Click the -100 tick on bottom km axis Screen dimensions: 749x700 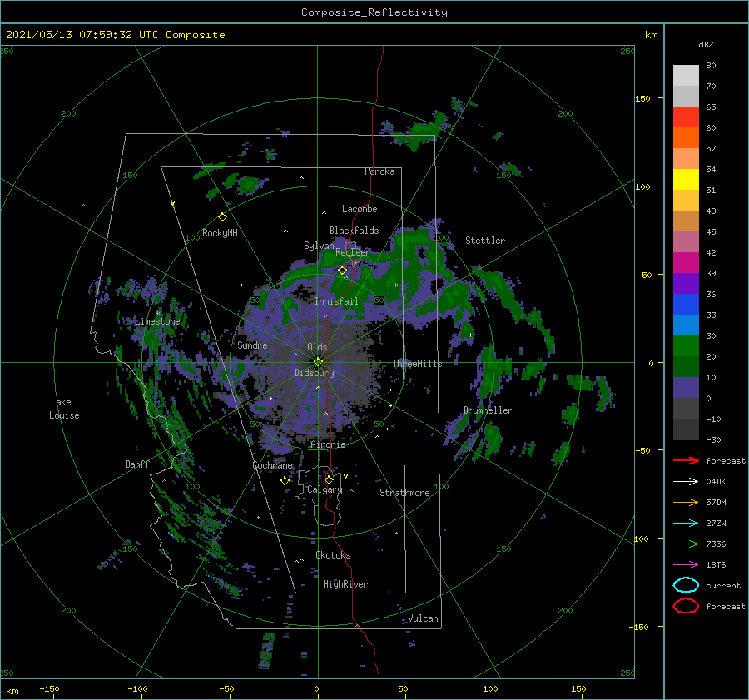[x=137, y=688]
